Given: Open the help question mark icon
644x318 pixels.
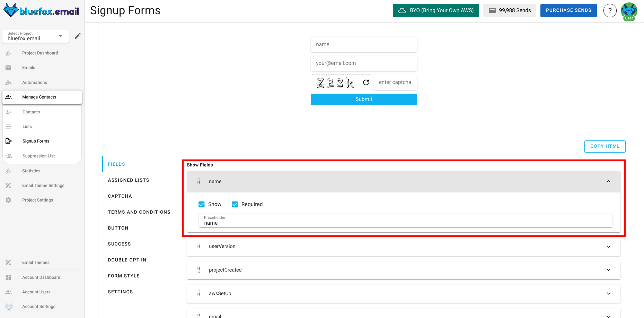Looking at the screenshot, I should (610, 10).
